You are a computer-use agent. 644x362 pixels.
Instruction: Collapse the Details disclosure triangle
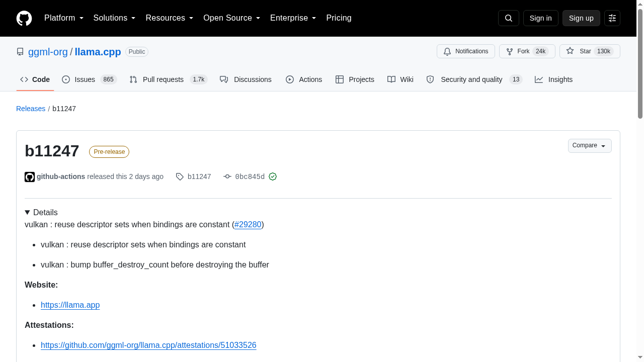(x=27, y=212)
